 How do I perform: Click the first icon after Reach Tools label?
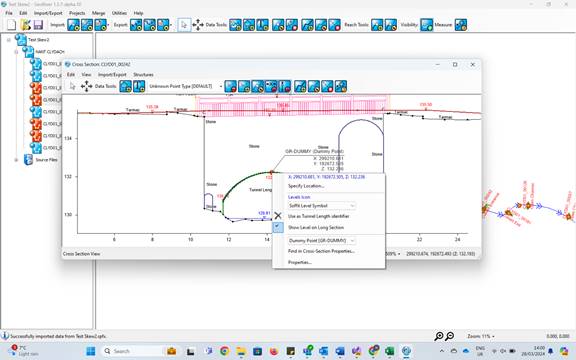click(377, 25)
